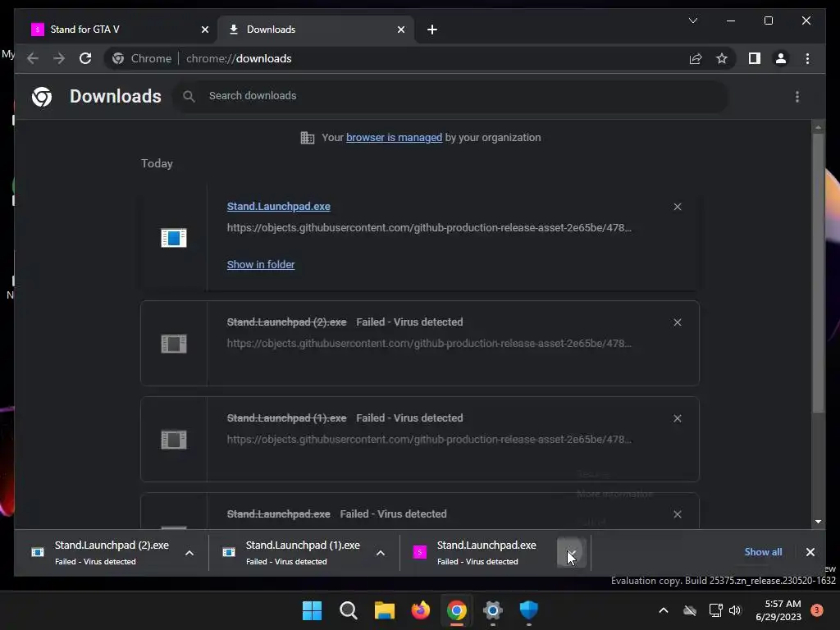Remove the bottom failed Stand.Launchpad.exe entry
The width and height of the screenshot is (840, 630).
click(677, 514)
